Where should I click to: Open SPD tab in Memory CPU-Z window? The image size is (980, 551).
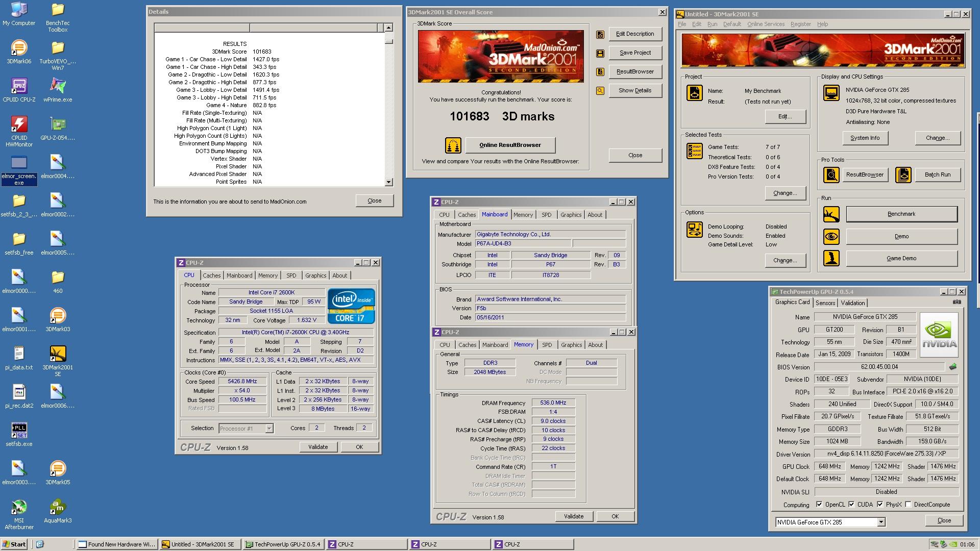[x=547, y=345]
